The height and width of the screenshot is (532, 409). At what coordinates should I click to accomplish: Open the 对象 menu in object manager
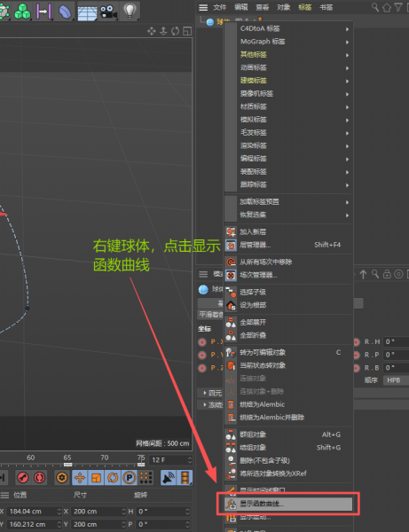(x=283, y=7)
